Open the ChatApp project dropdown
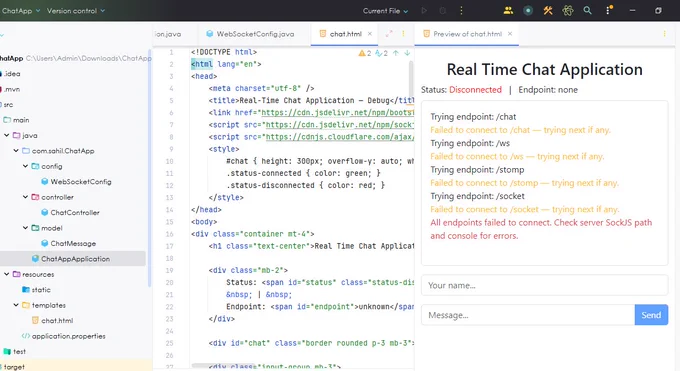This screenshot has height=371, width=680. (x=20, y=11)
